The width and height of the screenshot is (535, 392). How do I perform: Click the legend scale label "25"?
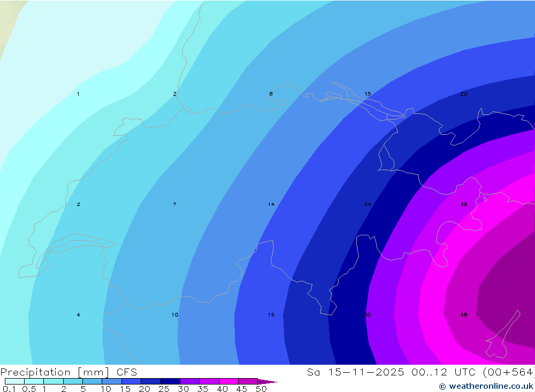(x=164, y=389)
